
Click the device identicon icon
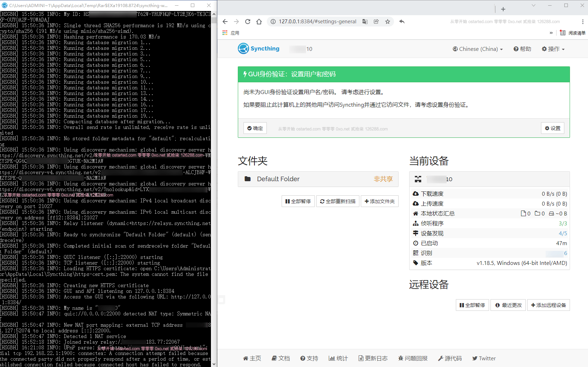[418, 179]
